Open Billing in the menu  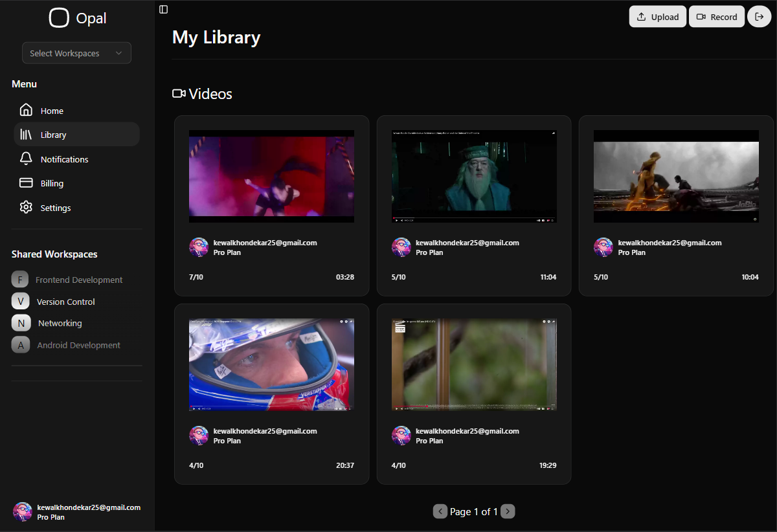[x=76, y=183]
